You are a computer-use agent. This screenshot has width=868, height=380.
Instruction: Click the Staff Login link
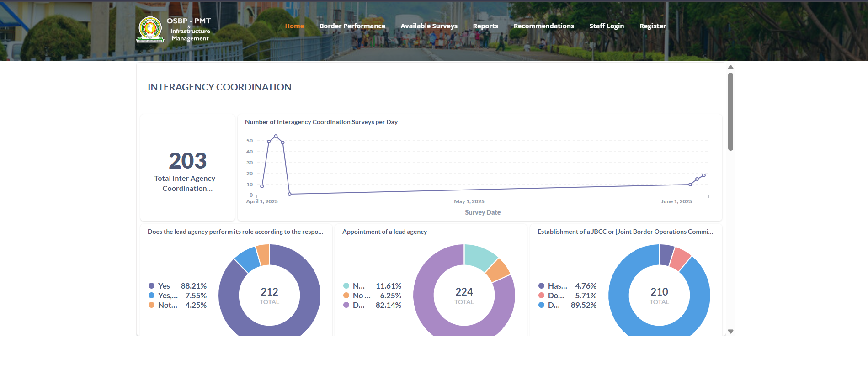pyautogui.click(x=607, y=26)
